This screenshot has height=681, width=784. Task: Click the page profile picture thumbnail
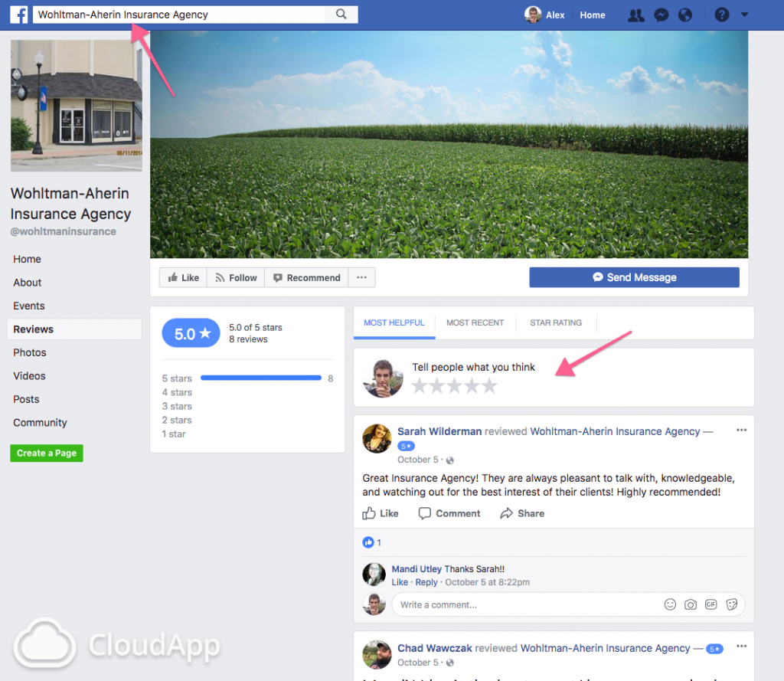coord(77,106)
